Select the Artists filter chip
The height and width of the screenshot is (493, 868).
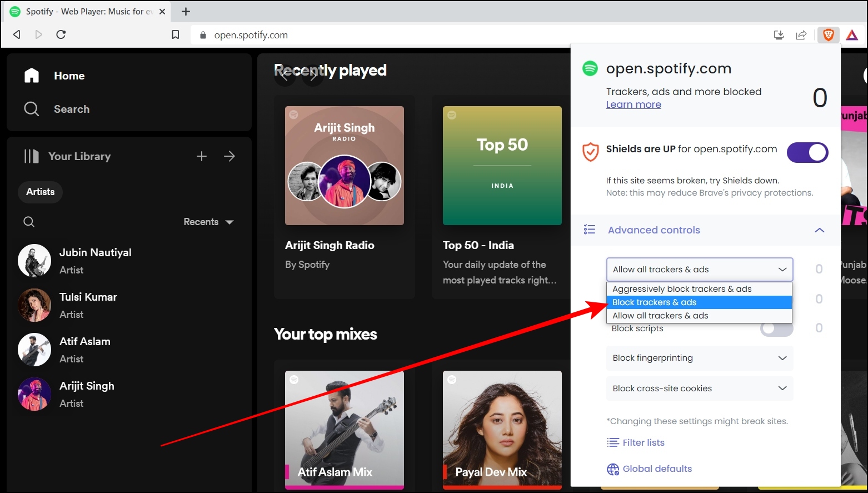pyautogui.click(x=41, y=192)
